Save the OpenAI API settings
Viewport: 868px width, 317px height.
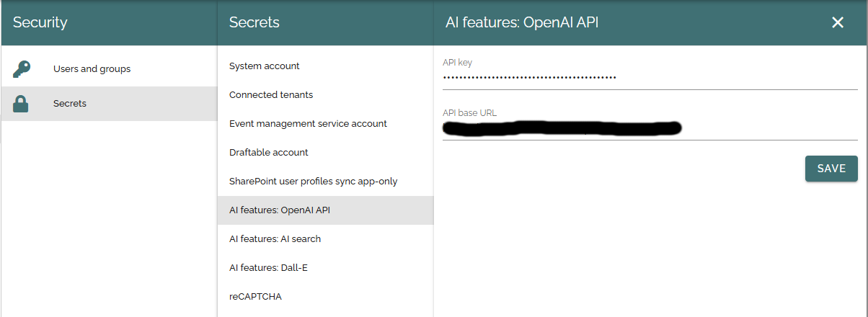click(x=831, y=169)
